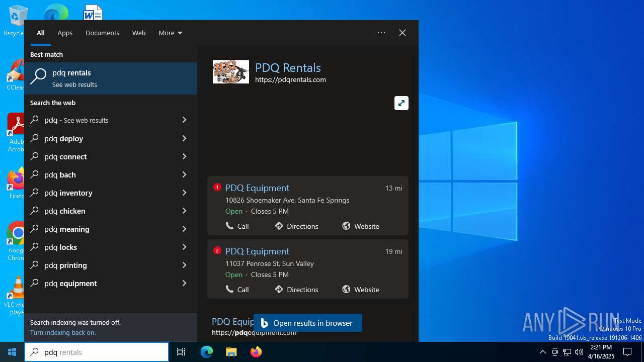Click the Firefox desktop icon

click(x=15, y=184)
